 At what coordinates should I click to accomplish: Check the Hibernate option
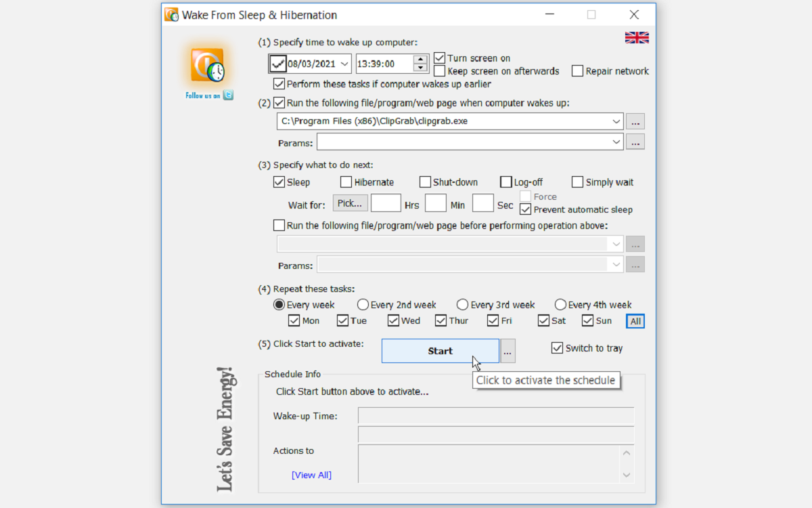346,182
